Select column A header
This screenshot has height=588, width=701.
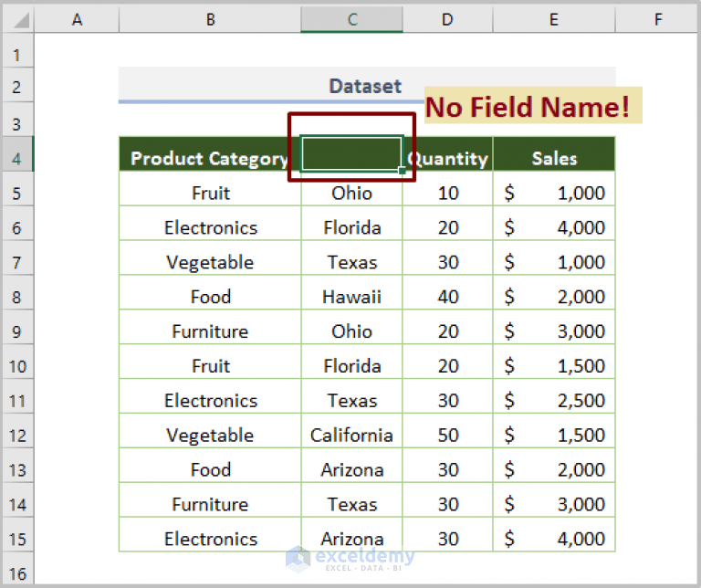(77, 19)
